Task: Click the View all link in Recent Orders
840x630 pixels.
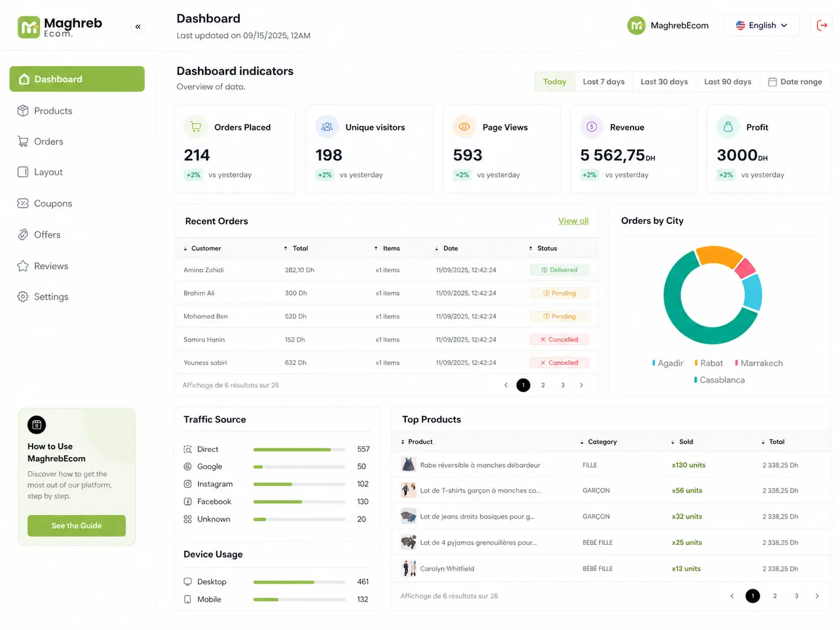Action: click(573, 221)
